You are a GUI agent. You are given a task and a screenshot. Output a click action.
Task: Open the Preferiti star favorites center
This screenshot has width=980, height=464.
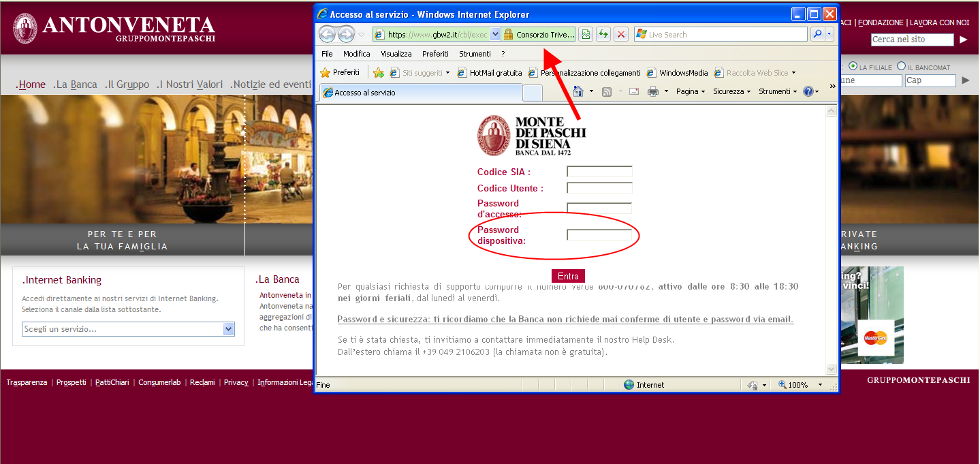tap(340, 72)
